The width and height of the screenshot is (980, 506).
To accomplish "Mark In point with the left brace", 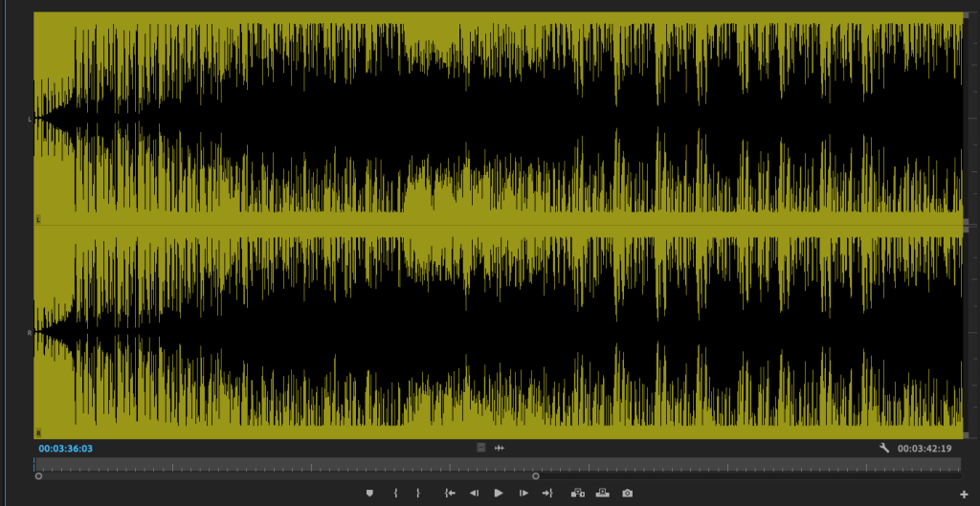I will coord(395,493).
